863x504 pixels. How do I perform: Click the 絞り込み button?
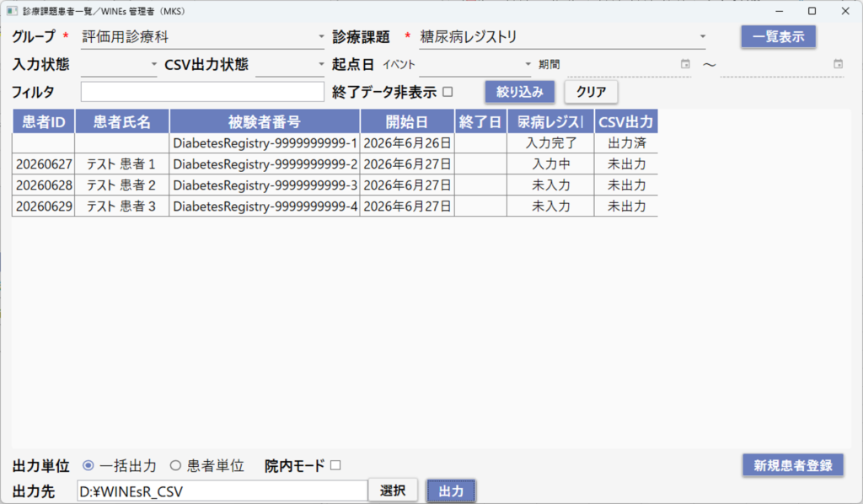pos(519,92)
